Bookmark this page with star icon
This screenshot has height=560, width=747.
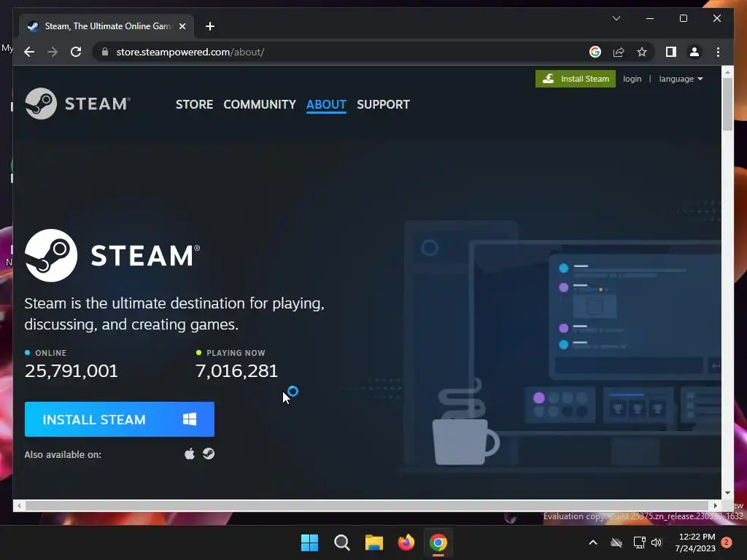pos(642,52)
